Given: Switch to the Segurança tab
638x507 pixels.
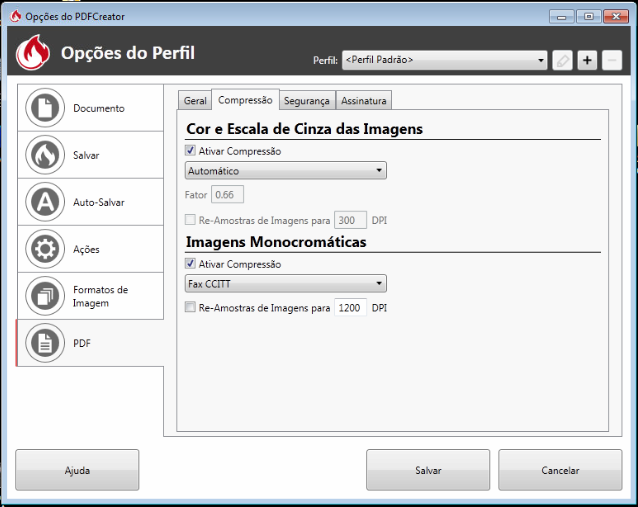Looking at the screenshot, I should coord(307,101).
